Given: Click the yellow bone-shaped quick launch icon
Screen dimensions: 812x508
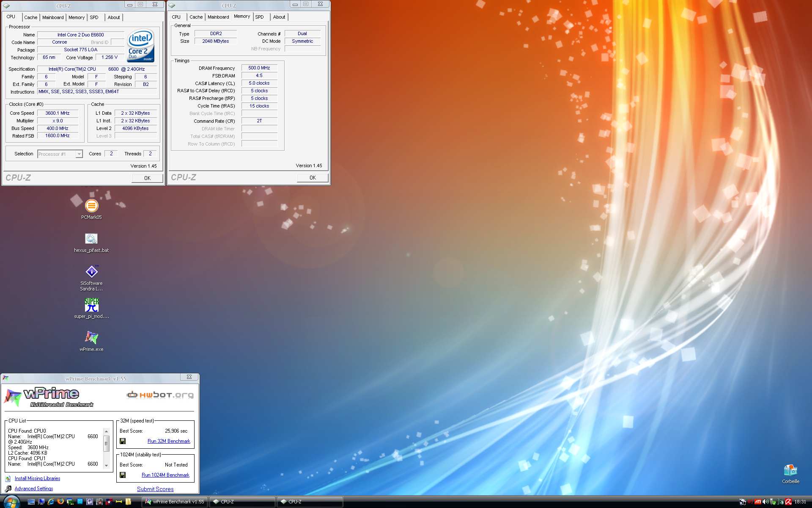Looking at the screenshot, I should (119, 502).
